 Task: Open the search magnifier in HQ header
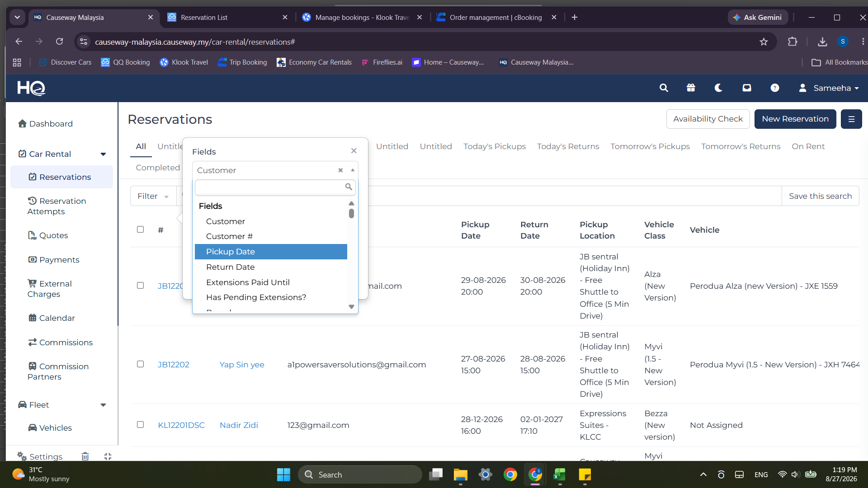click(664, 88)
